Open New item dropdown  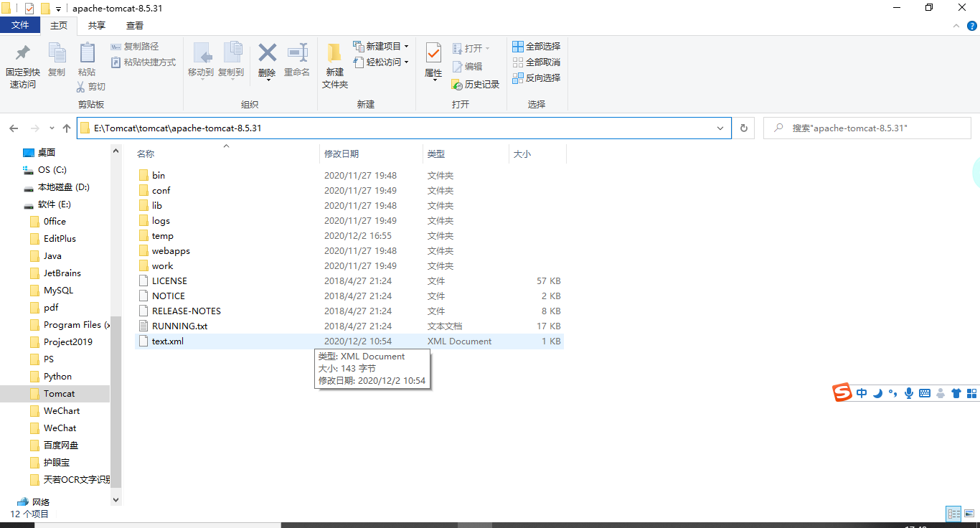click(381, 47)
